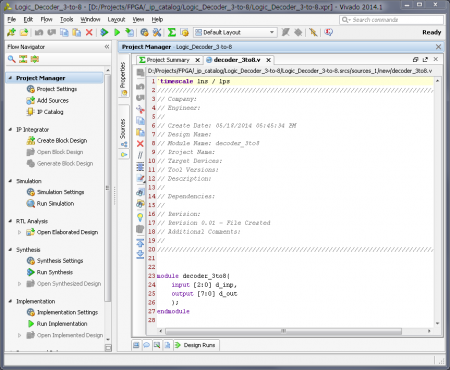This screenshot has width=450, height=370.
Task: Click the Open Project folder icon
Action: [24, 32]
